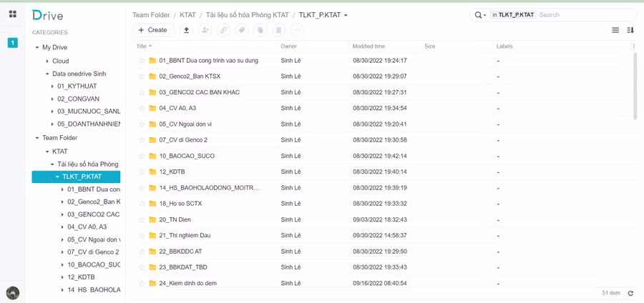Click the Labels tag icon
Image resolution: width=644 pixels, height=303 pixels.
242,30
